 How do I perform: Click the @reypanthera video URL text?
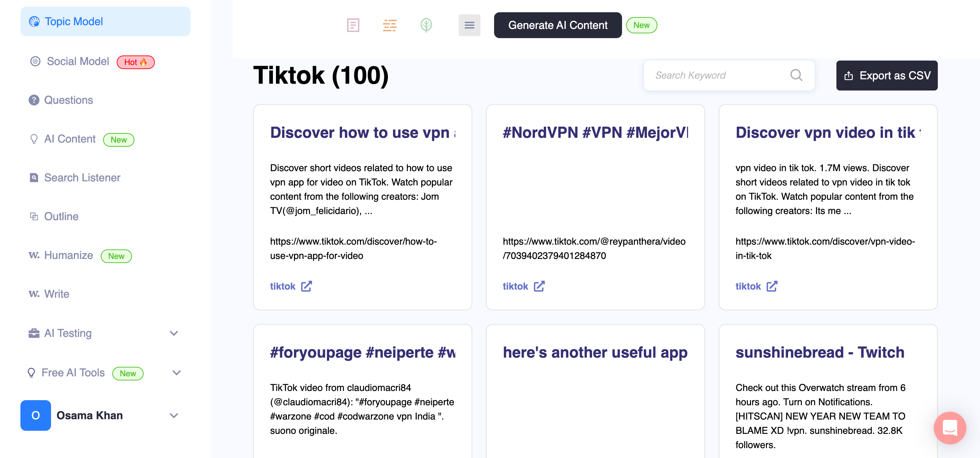(x=594, y=248)
